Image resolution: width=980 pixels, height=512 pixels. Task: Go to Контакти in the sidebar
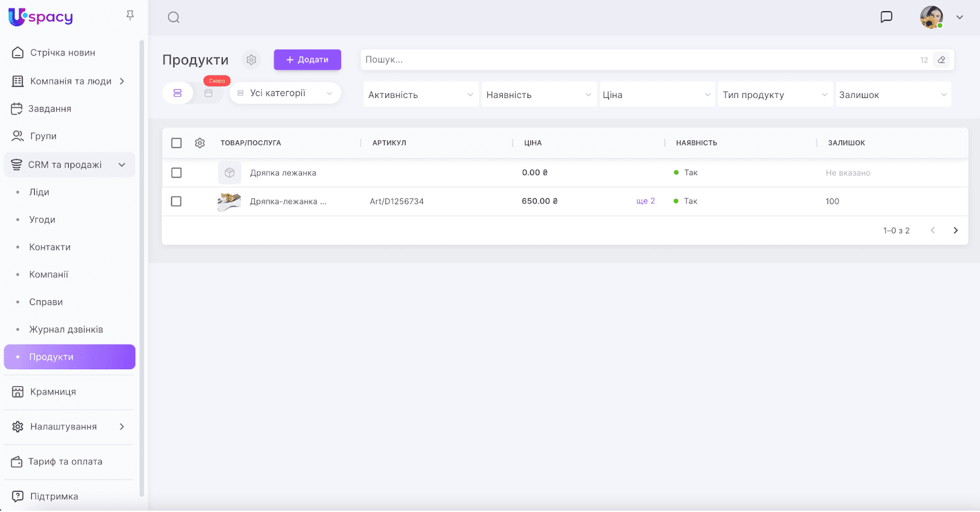50,247
